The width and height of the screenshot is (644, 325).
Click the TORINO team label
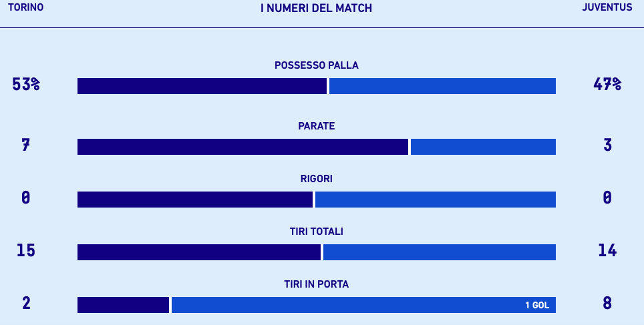[x=25, y=7]
